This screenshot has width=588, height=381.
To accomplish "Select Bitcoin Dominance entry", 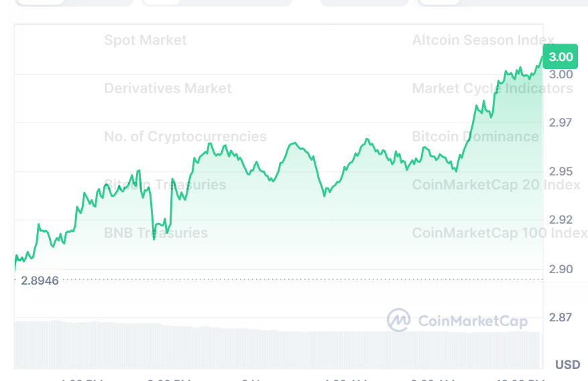I will click(x=475, y=137).
